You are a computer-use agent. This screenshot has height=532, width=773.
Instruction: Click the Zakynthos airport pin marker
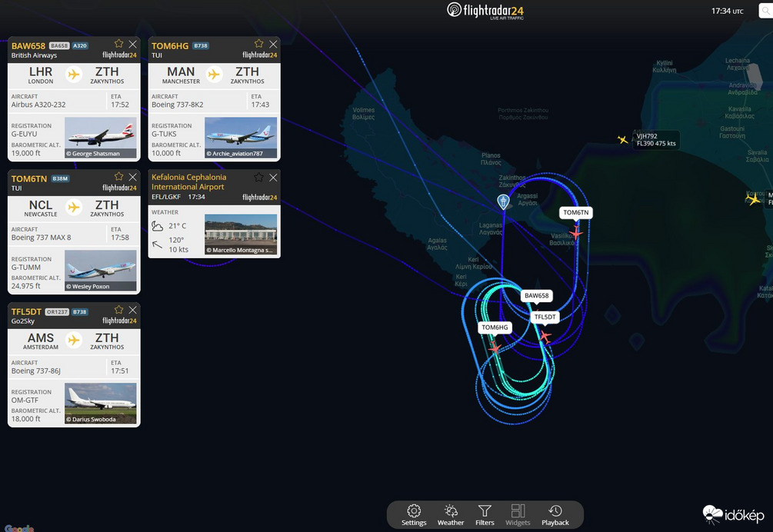point(503,201)
